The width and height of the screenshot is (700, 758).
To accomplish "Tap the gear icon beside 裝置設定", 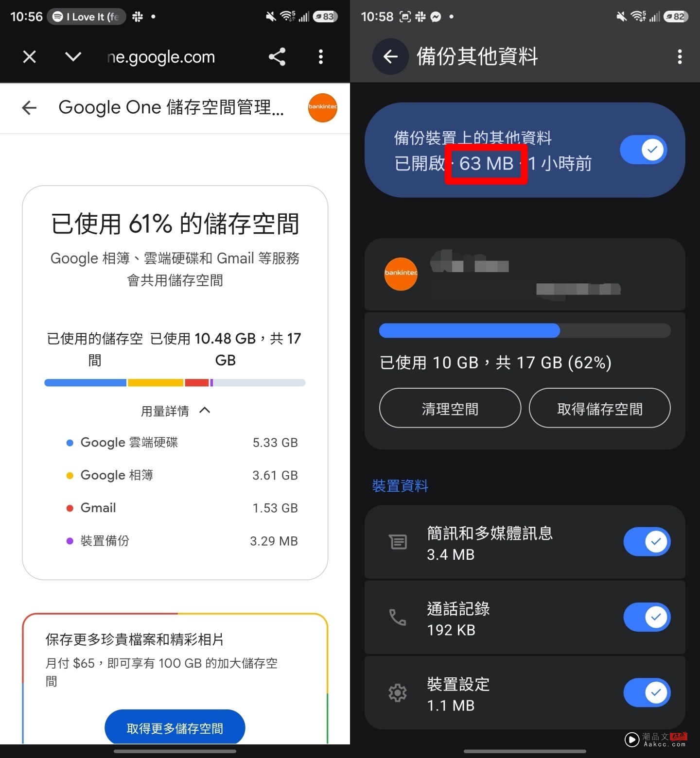I will [398, 693].
